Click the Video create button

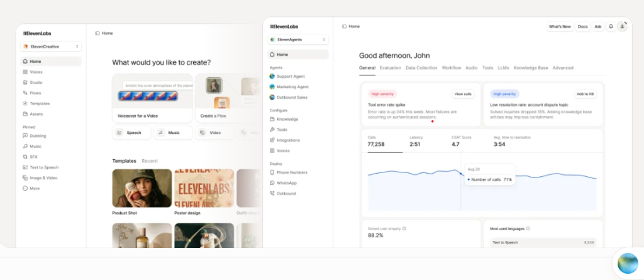point(214,133)
